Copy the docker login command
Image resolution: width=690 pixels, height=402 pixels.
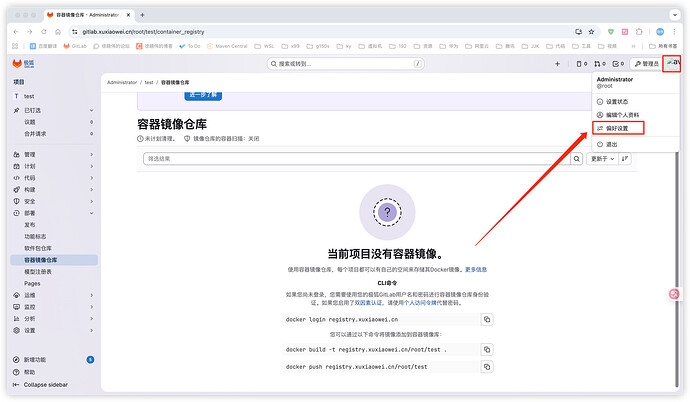(x=487, y=319)
